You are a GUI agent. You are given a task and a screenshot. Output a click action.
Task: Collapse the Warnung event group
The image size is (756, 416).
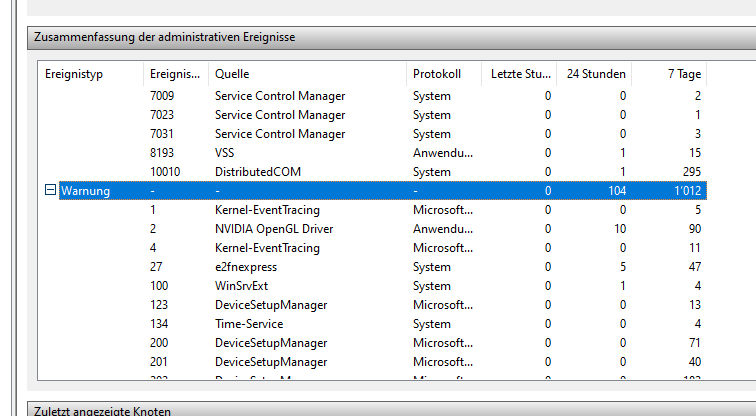pos(51,190)
